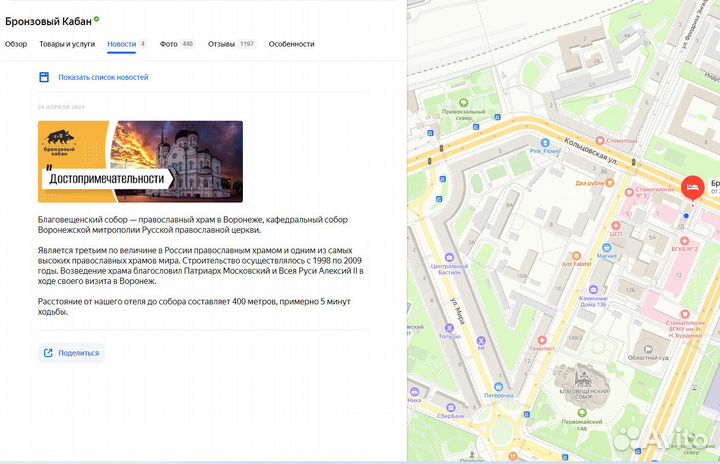Click the Стоматоша dental marker
The image size is (720, 464).
point(600,140)
